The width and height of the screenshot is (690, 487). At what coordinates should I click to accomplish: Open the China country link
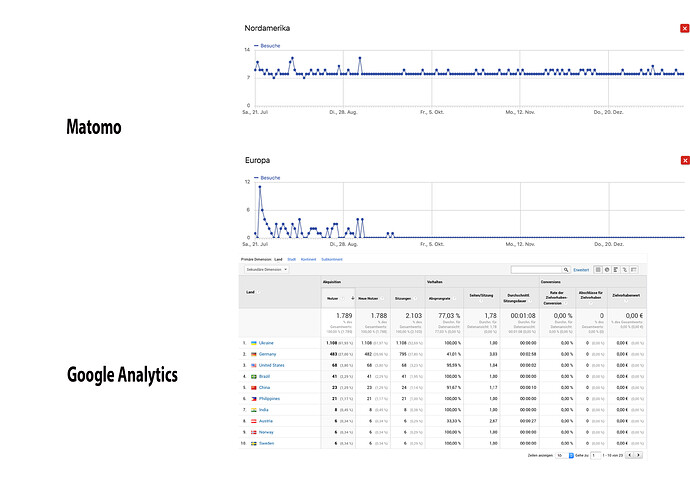pos(264,388)
